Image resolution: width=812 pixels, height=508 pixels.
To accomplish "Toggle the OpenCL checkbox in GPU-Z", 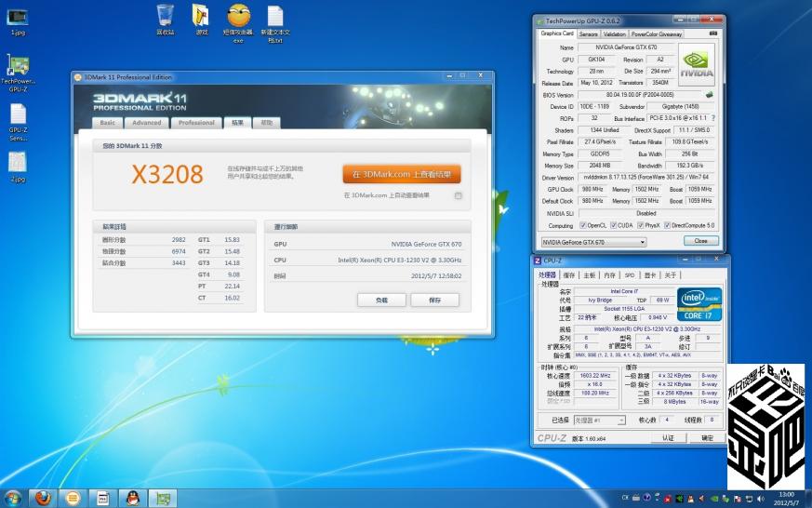I will (582, 225).
